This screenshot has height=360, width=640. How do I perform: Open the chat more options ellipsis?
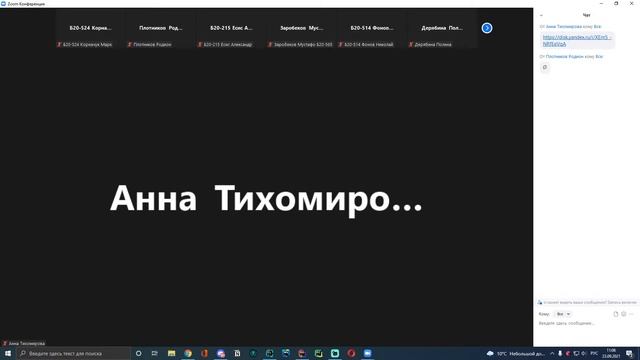[x=631, y=314]
